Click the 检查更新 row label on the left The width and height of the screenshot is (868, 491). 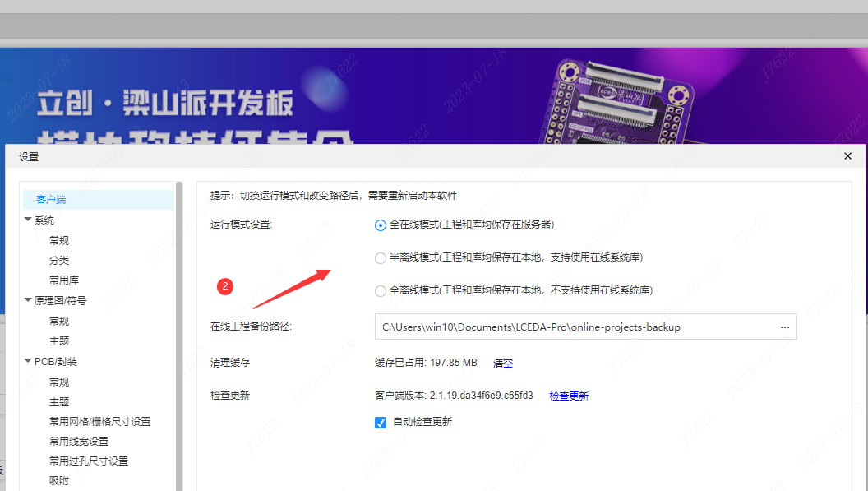(230, 395)
